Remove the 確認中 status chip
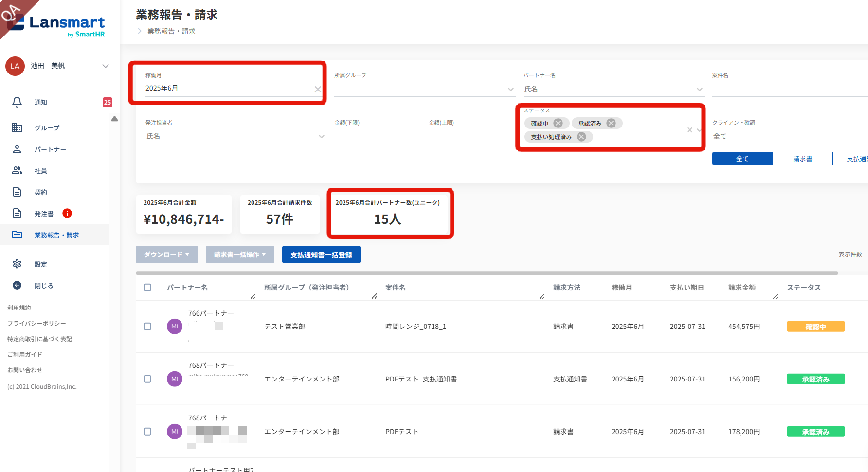The width and height of the screenshot is (868, 472). tap(558, 123)
